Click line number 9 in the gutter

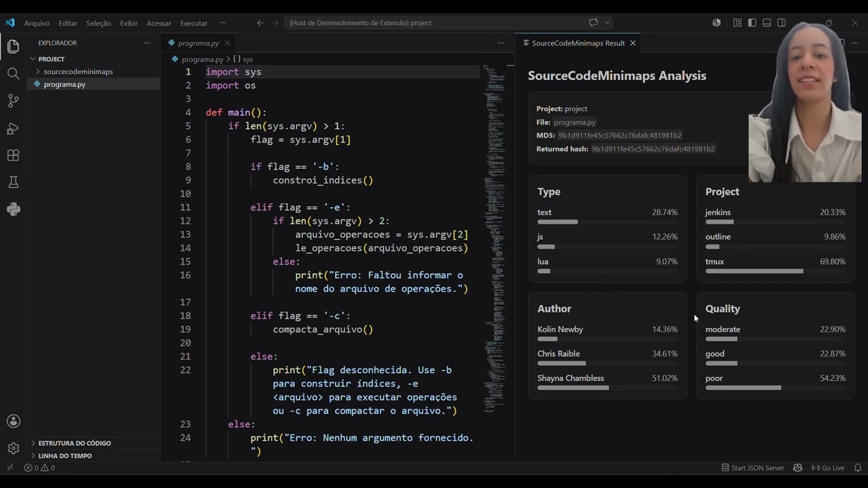[188, 180]
